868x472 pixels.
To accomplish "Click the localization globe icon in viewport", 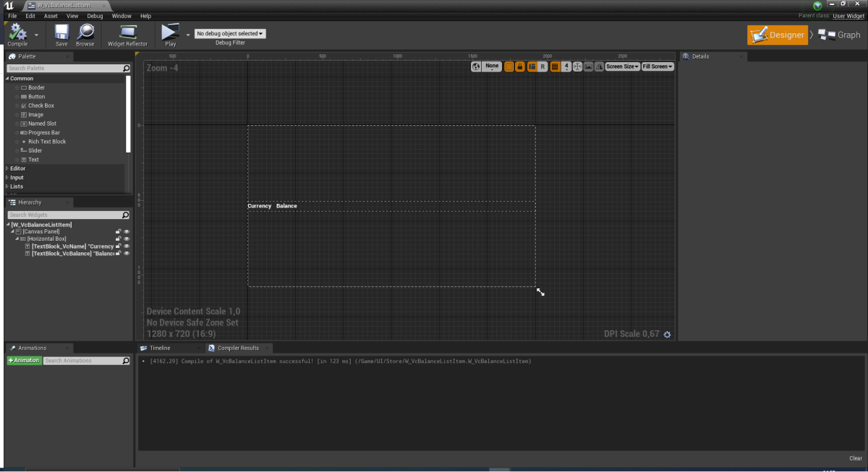I will [476, 66].
